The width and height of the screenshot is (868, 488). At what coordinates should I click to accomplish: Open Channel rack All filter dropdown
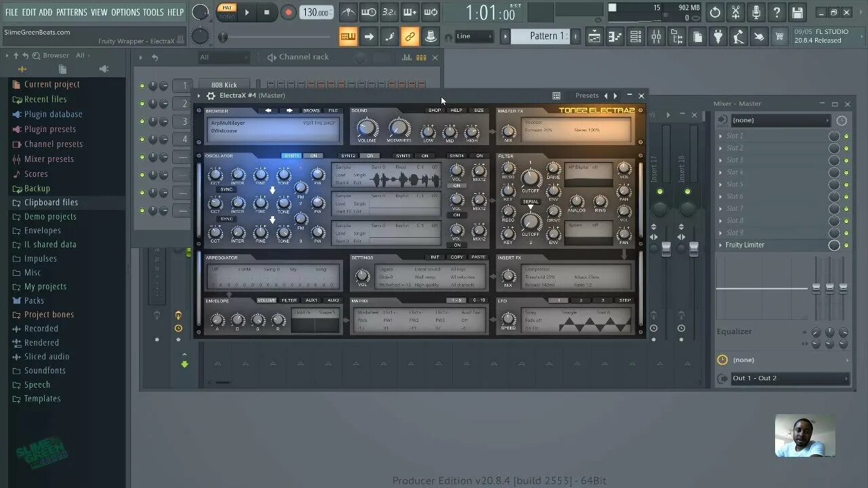(x=224, y=58)
